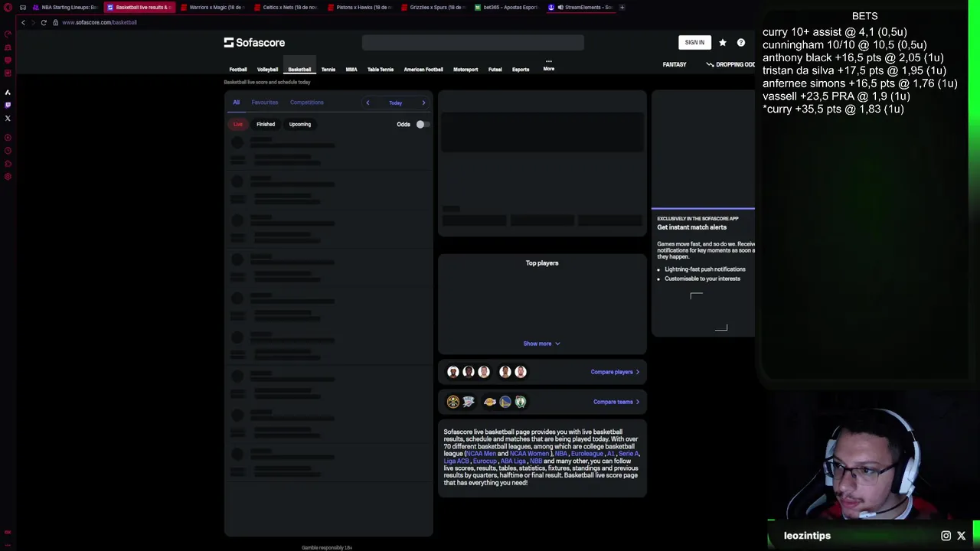The height and width of the screenshot is (551, 980).
Task: Open the Opera GX menu logo
Action: pyautogui.click(x=8, y=8)
